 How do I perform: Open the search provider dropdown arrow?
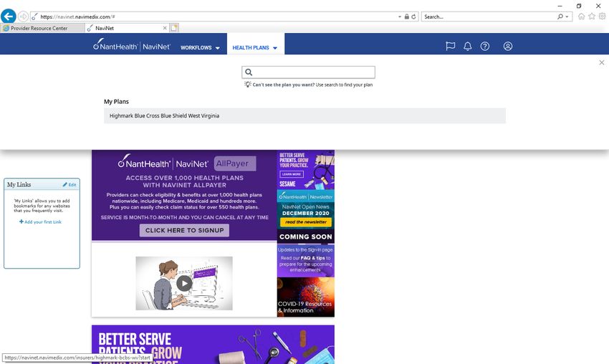click(x=567, y=16)
